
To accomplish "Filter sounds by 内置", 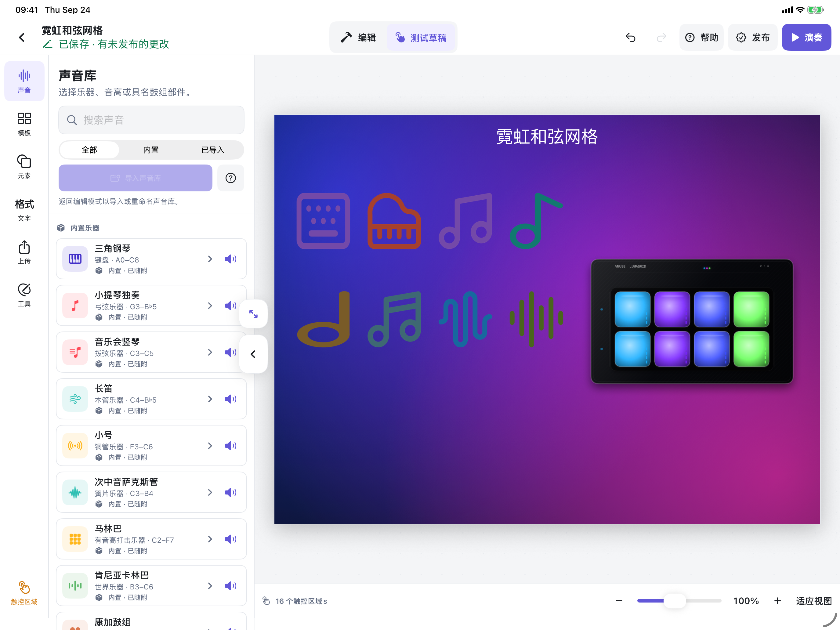I will (151, 150).
